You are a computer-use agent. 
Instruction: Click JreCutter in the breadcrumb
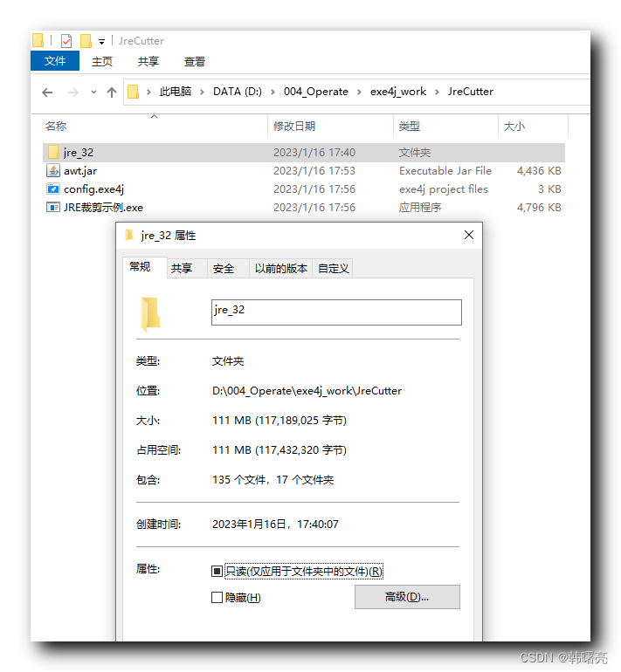click(x=471, y=92)
